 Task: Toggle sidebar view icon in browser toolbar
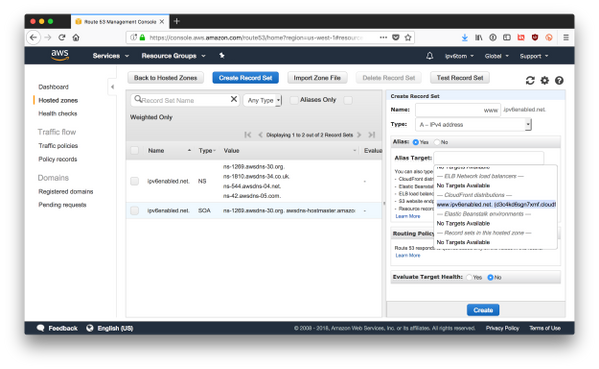[507, 37]
